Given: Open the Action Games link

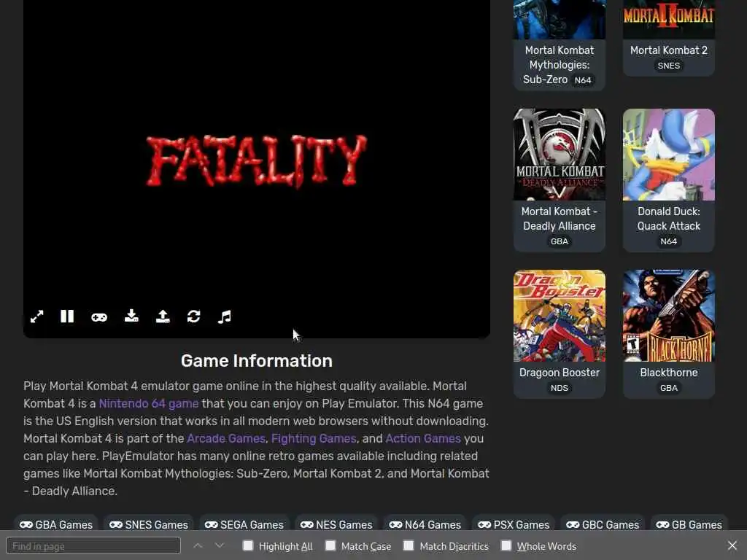Looking at the screenshot, I should point(423,438).
